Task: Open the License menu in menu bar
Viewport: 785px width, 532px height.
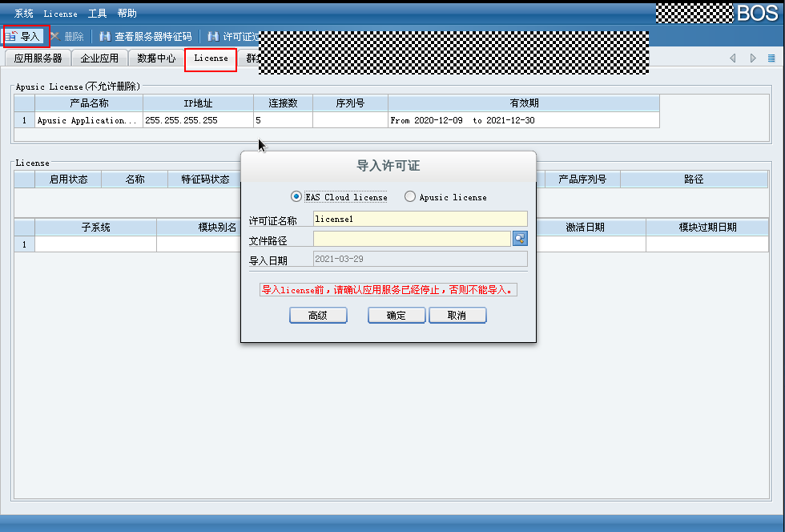Action: [x=61, y=14]
